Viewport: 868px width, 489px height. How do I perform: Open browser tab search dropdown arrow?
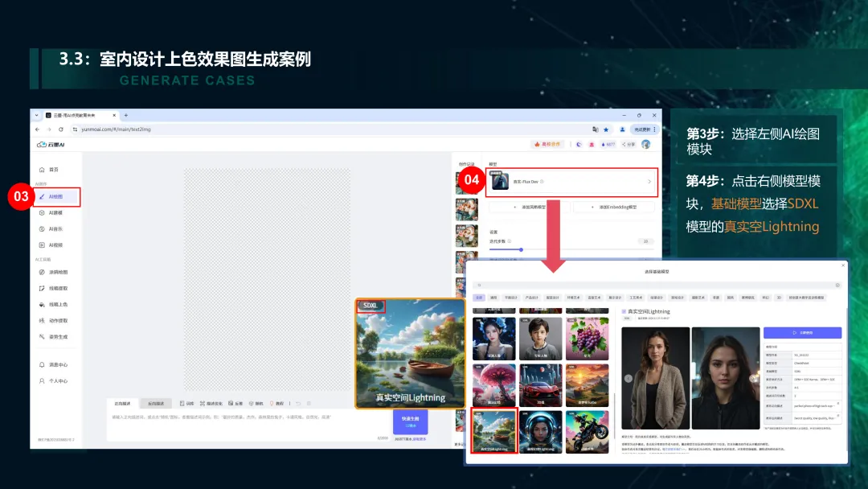tap(36, 115)
